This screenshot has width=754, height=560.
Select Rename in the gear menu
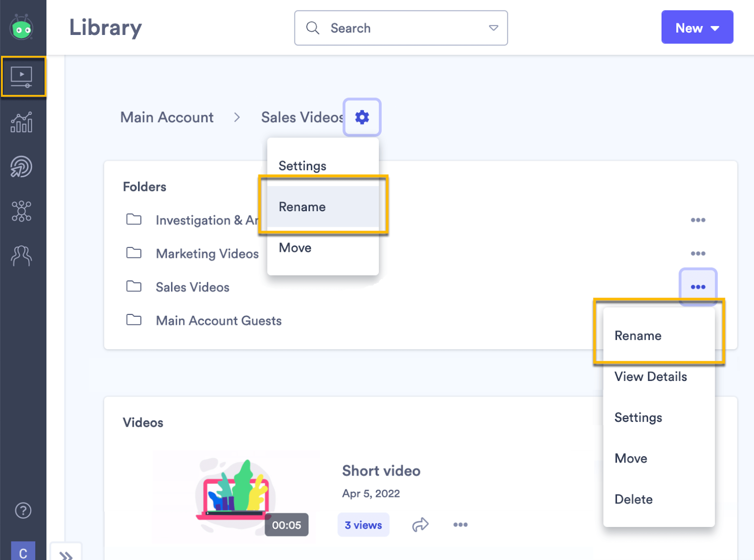click(302, 207)
